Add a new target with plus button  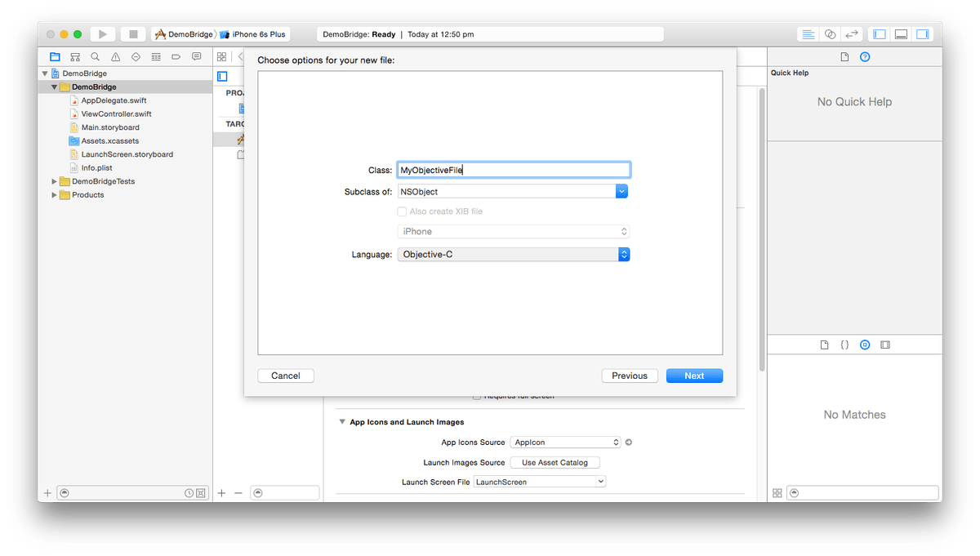(221, 493)
